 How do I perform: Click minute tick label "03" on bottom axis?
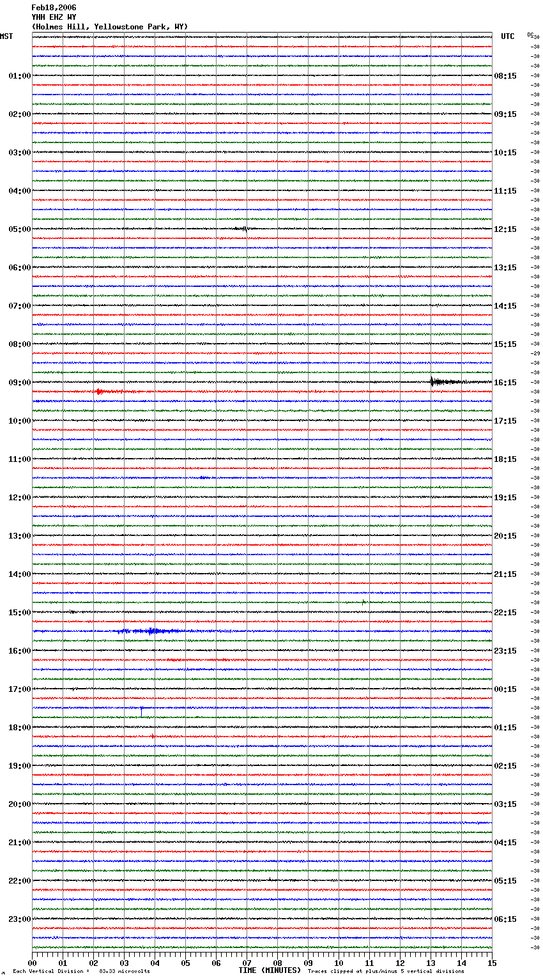[x=124, y=963]
